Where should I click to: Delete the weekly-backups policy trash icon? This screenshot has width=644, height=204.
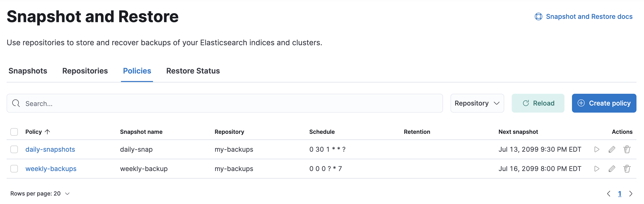627,169
